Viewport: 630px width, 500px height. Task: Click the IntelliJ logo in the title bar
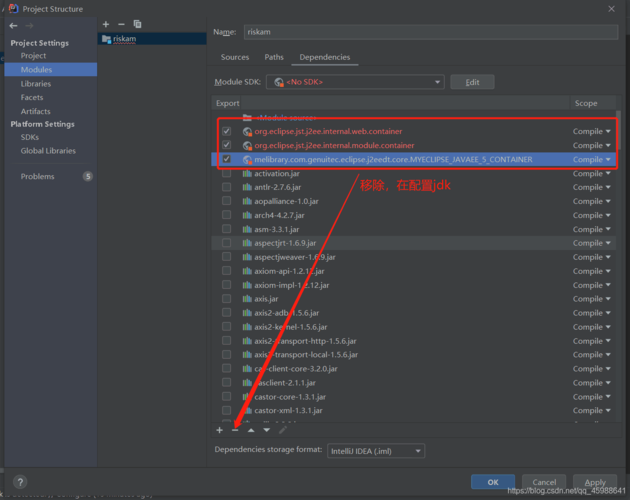click(14, 8)
